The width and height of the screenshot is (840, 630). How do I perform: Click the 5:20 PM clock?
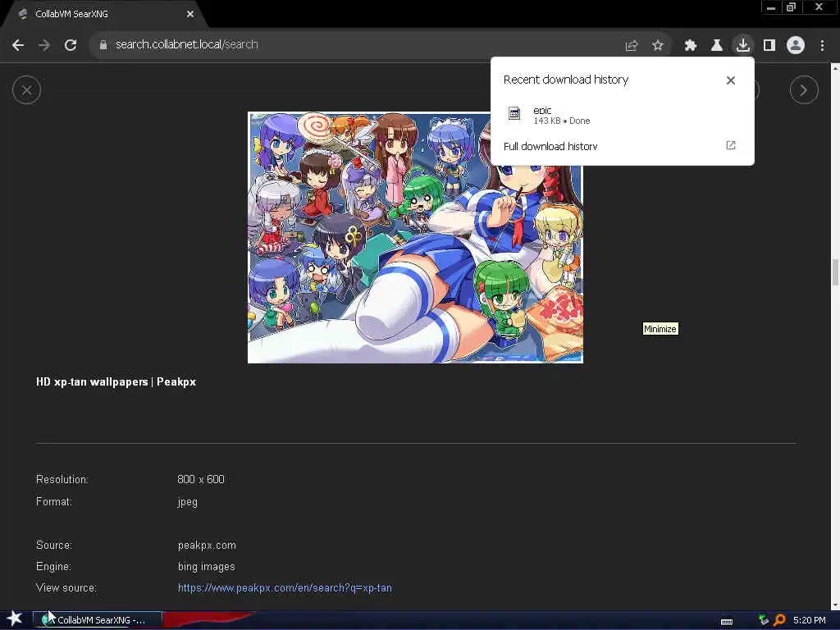809,620
